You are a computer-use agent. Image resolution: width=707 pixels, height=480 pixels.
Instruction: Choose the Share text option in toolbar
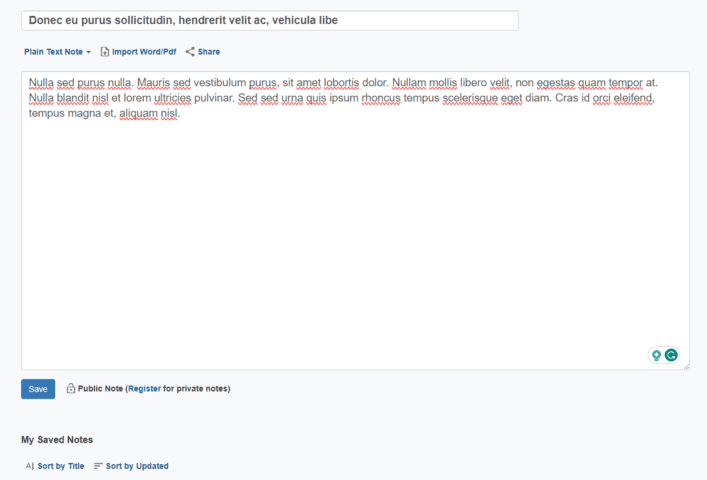click(x=209, y=52)
